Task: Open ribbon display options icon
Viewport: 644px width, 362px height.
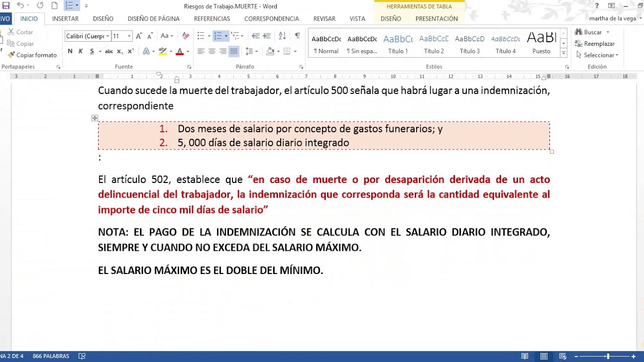Action: pyautogui.click(x=611, y=6)
